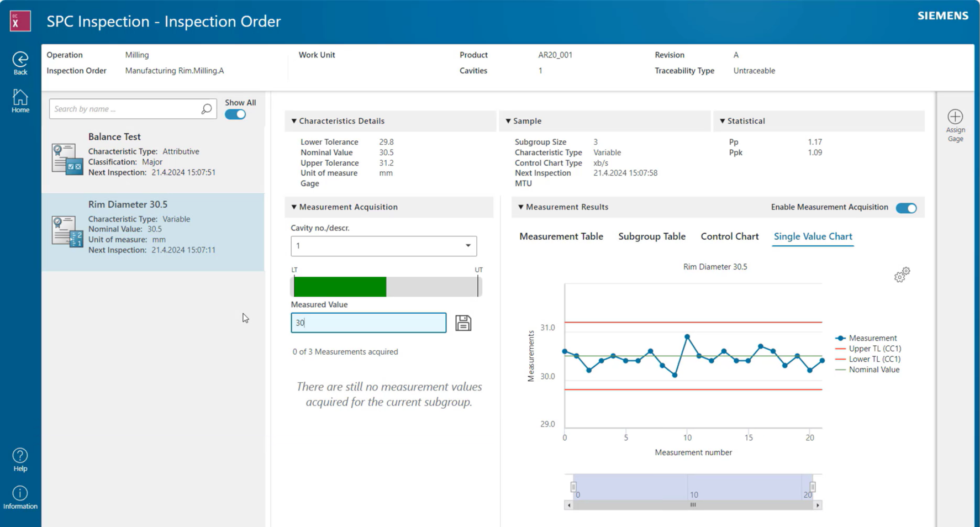Switch to the Subgroup Table tab
Screen dimensions: 980x527
point(651,236)
